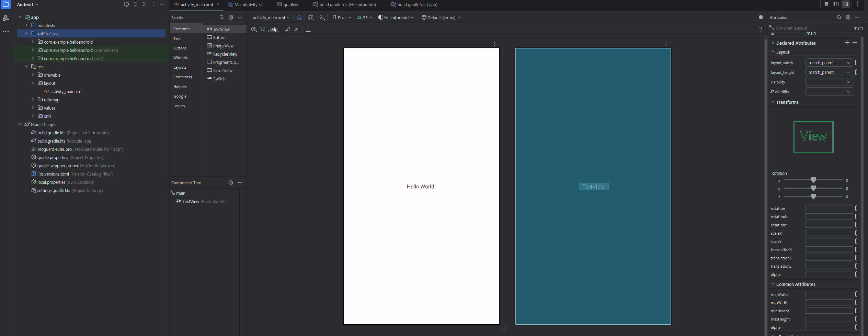Open Project panel options menu

coord(153,4)
